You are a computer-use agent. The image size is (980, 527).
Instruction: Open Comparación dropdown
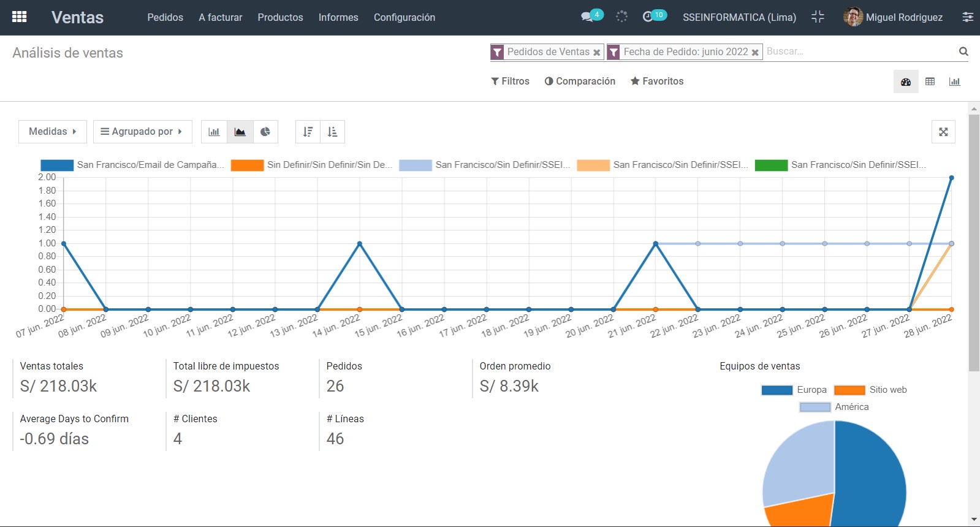tap(580, 81)
